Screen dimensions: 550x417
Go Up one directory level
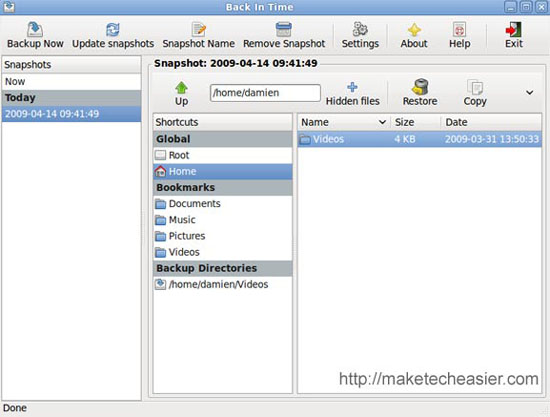point(181,94)
